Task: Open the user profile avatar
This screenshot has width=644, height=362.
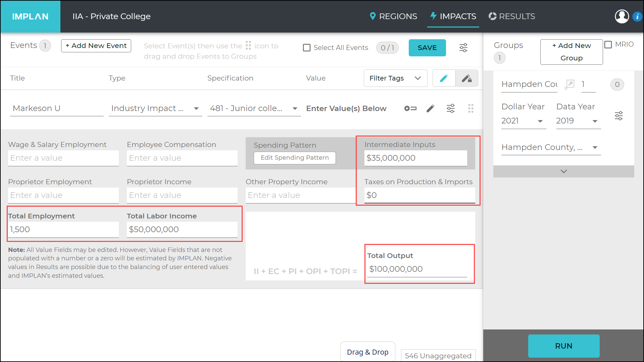Action: pyautogui.click(x=622, y=16)
